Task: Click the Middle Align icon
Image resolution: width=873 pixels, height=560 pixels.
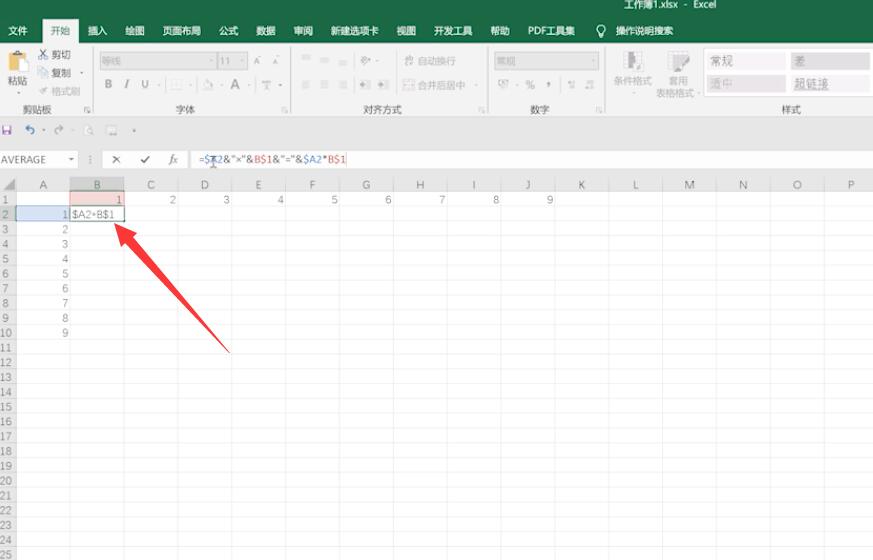Action: point(325,60)
